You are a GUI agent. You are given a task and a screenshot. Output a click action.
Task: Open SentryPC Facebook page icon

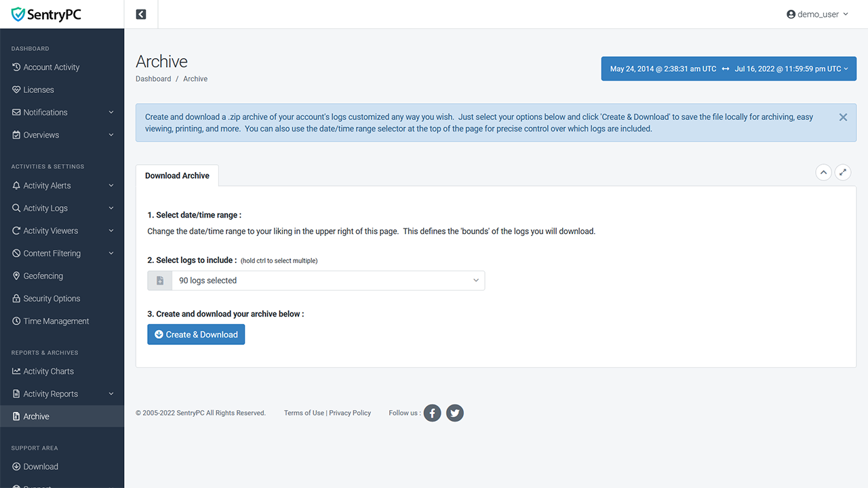(433, 413)
